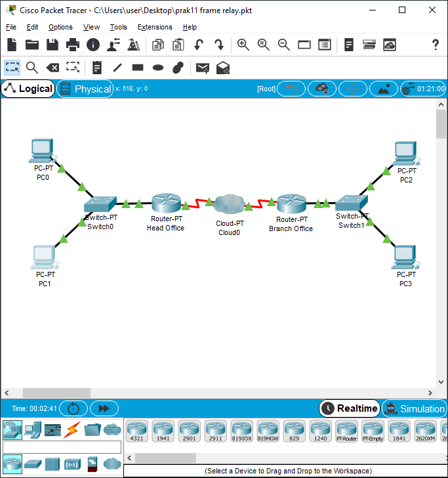Select the Draw Line tool
Viewport: 448px width, 478px height.
coord(117,68)
